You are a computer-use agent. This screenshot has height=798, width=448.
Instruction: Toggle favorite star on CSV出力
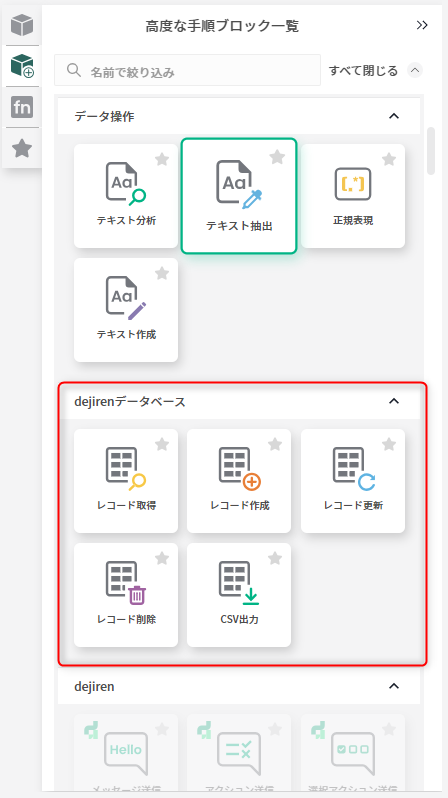click(x=275, y=558)
